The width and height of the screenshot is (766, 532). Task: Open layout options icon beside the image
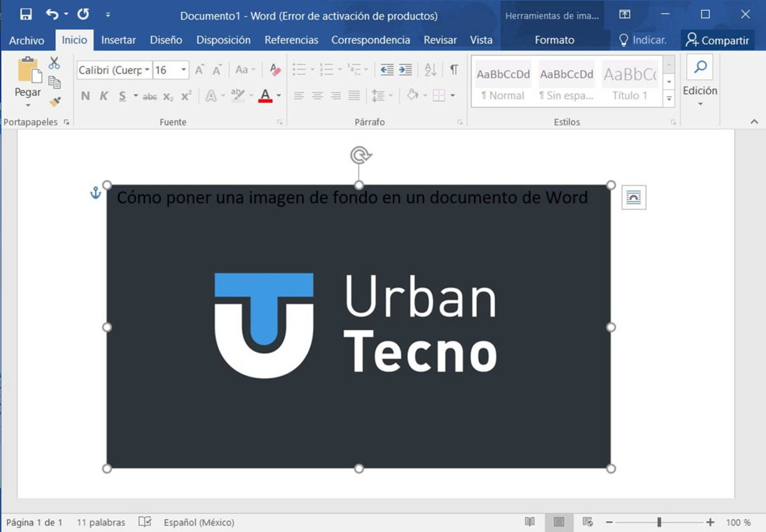(x=634, y=197)
